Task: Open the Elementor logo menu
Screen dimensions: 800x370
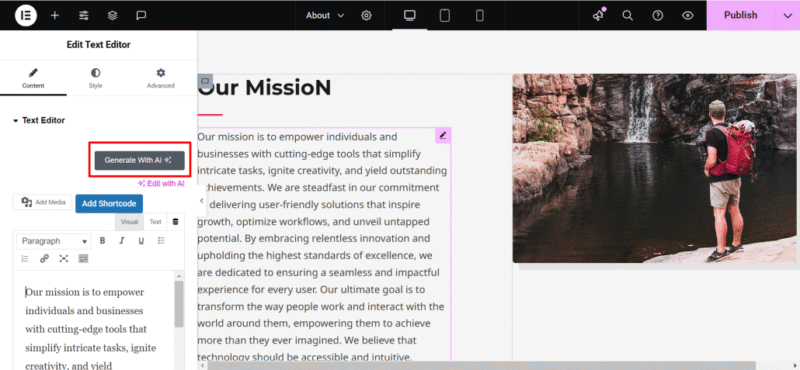Action: point(26,15)
